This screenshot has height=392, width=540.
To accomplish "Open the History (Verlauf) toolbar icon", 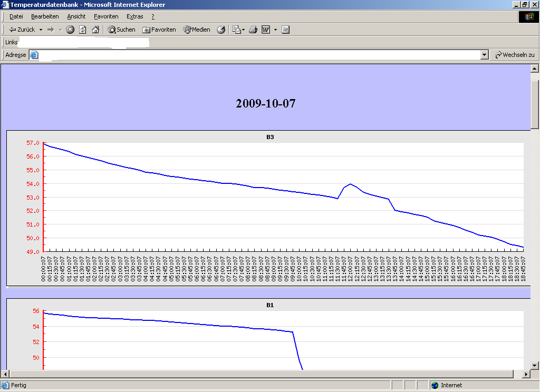I will [221, 30].
